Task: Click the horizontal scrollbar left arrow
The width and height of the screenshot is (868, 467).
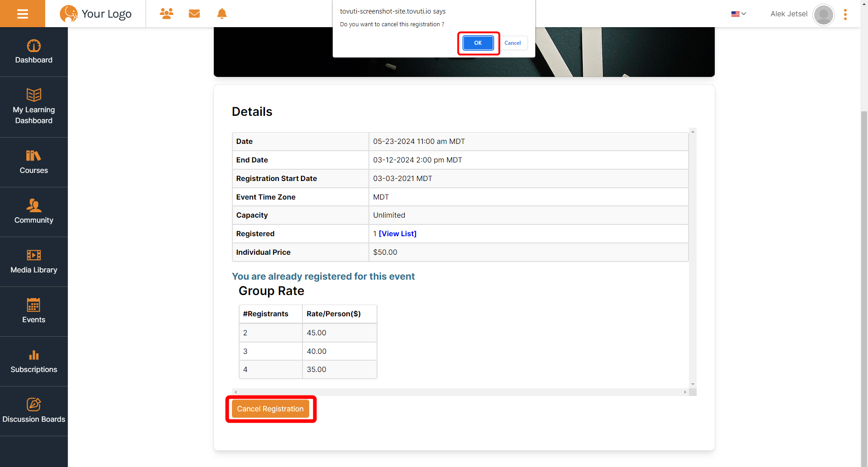Action: (236, 392)
